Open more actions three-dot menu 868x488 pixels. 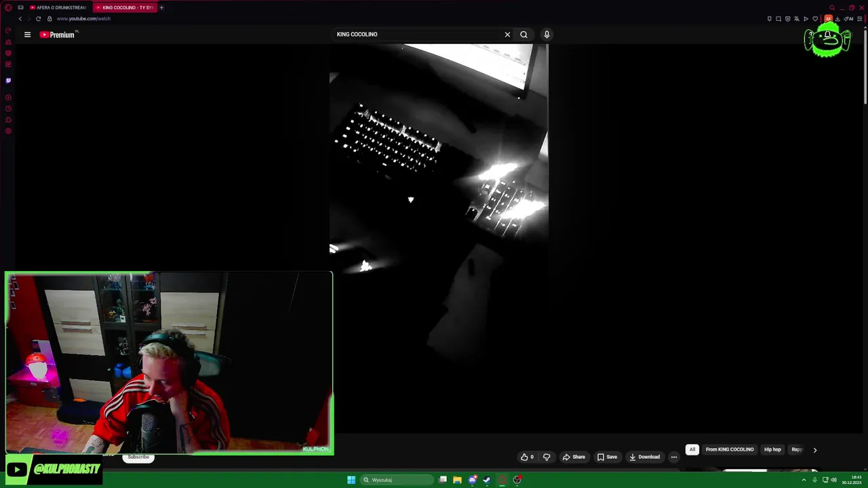[x=674, y=457]
